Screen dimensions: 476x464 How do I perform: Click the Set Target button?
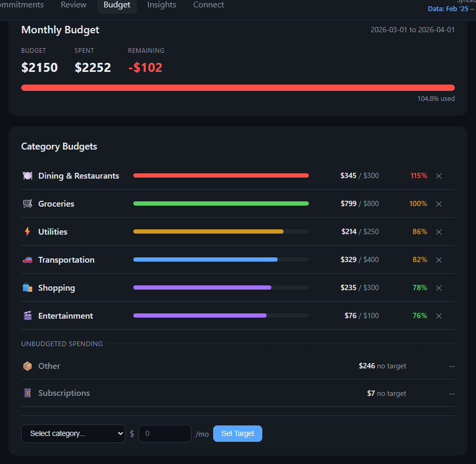coord(237,433)
